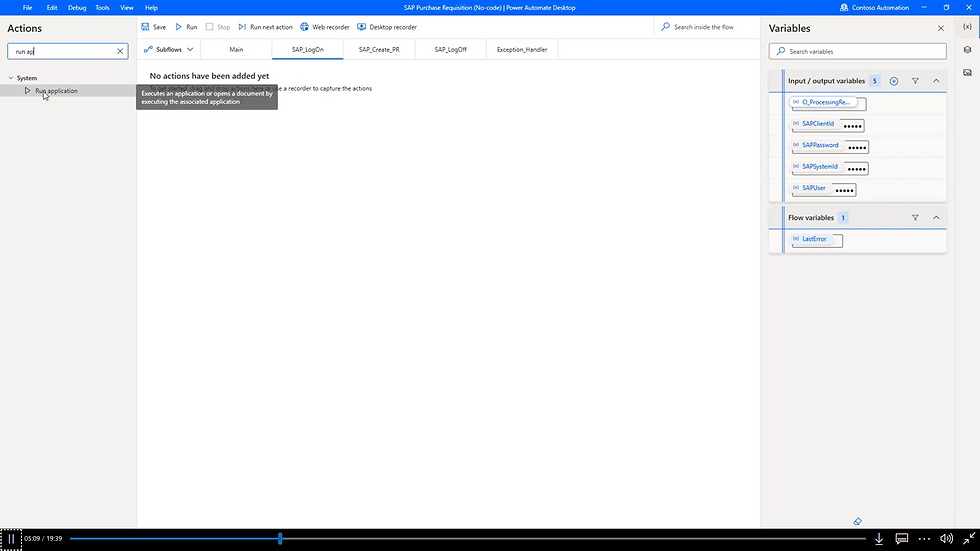Open the Tools menu
The height and width of the screenshot is (551, 980).
pos(102,7)
